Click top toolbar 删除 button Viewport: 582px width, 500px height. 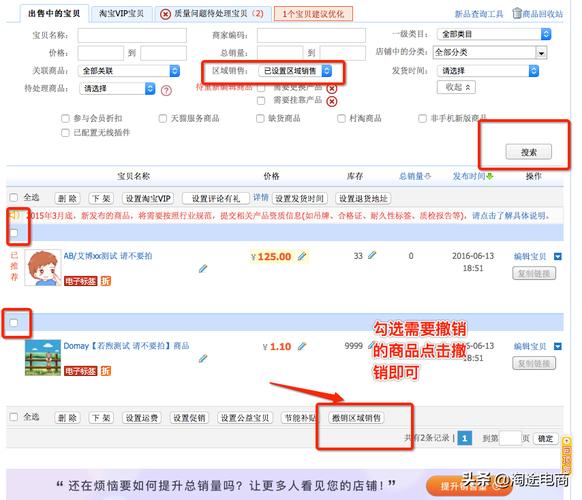67,199
